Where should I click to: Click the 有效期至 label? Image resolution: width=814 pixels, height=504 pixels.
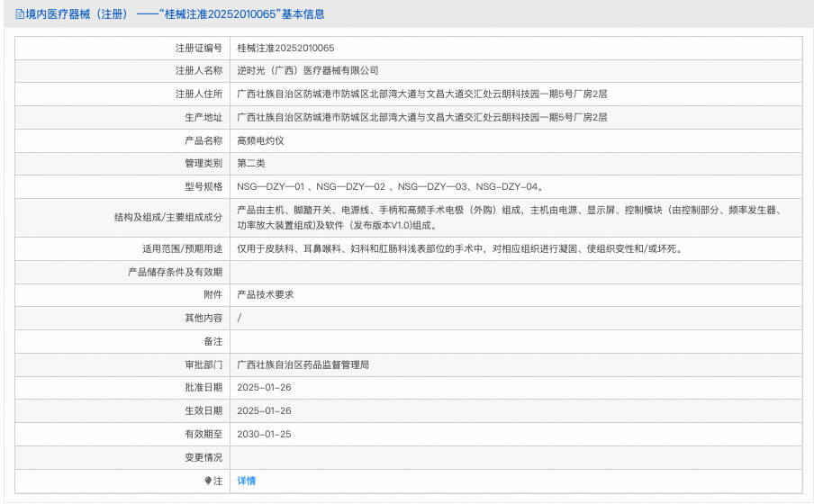point(203,434)
